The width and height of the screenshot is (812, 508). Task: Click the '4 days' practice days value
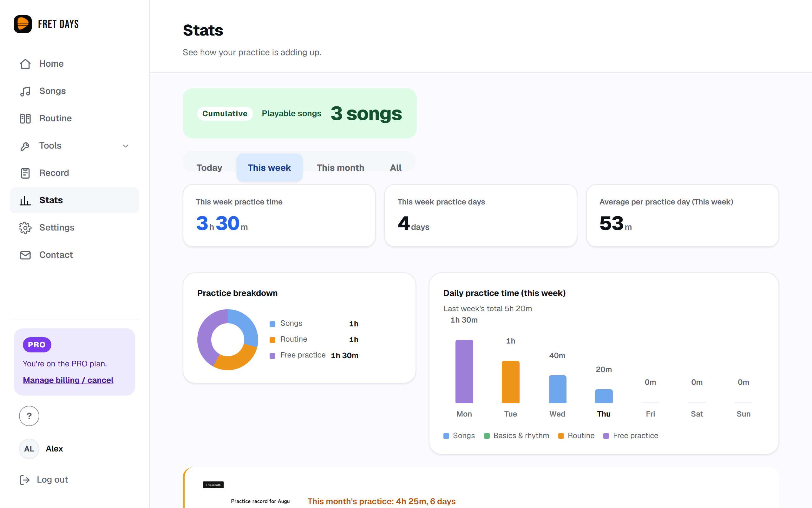coord(413,224)
